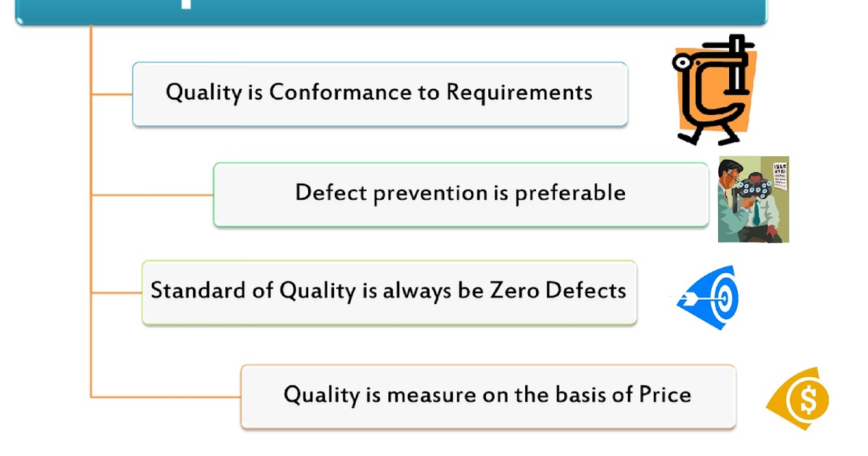This screenshot has width=868, height=456.
Task: Open the eye examination illustration
Action: (753, 200)
